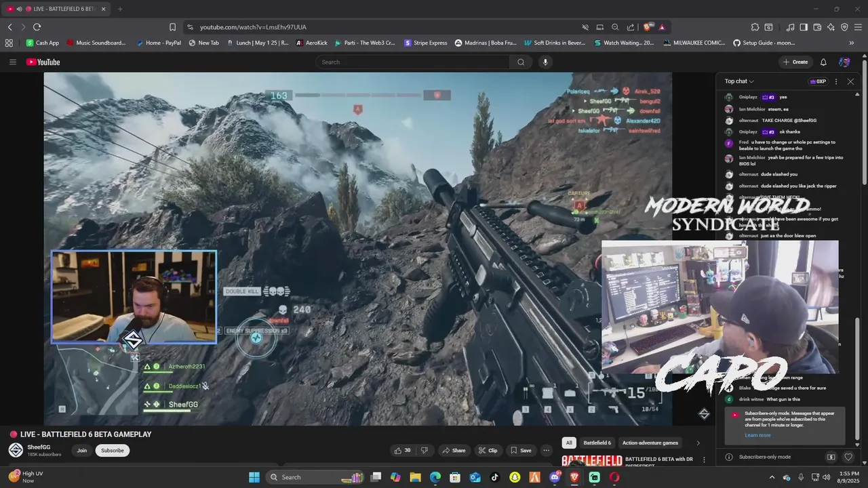Open the Stripe Express bookmark
Image resolution: width=868 pixels, height=488 pixels.
pos(426,43)
